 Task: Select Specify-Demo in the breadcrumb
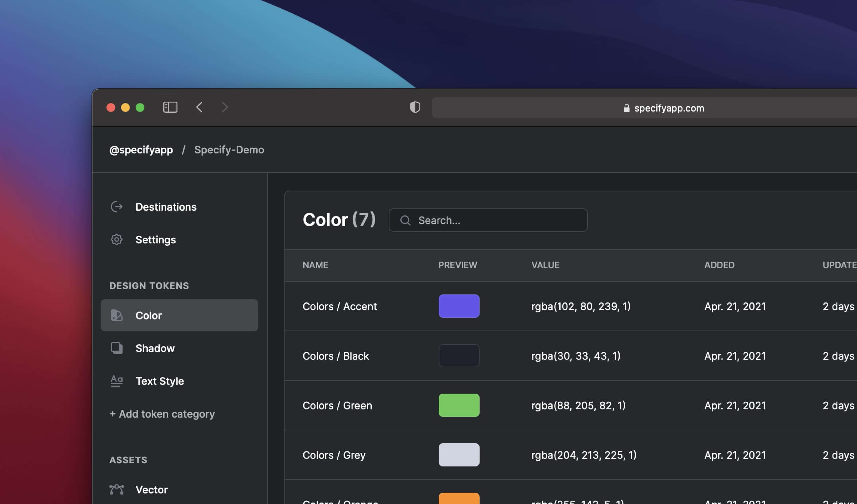[x=229, y=150]
